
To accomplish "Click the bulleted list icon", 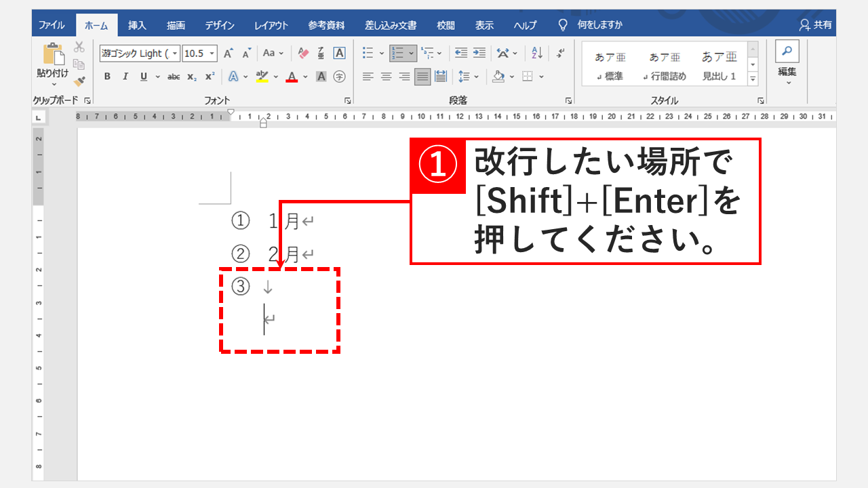I will pos(368,53).
